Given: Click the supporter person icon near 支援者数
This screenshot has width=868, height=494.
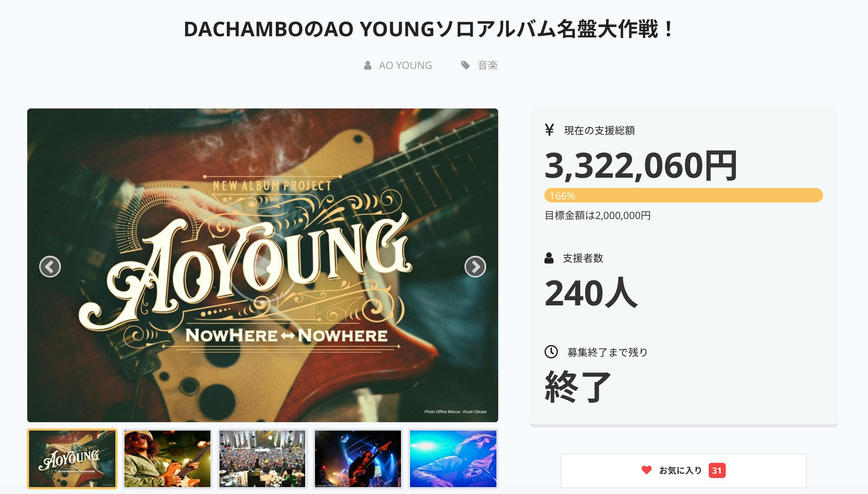Looking at the screenshot, I should click(549, 258).
